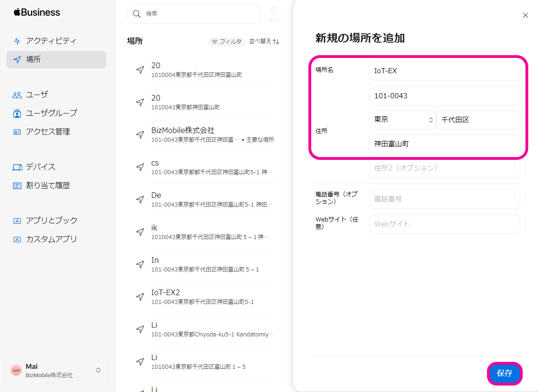Click the Access Management ID card icon
Image resolution: width=538 pixels, height=392 pixels.
coord(17,132)
